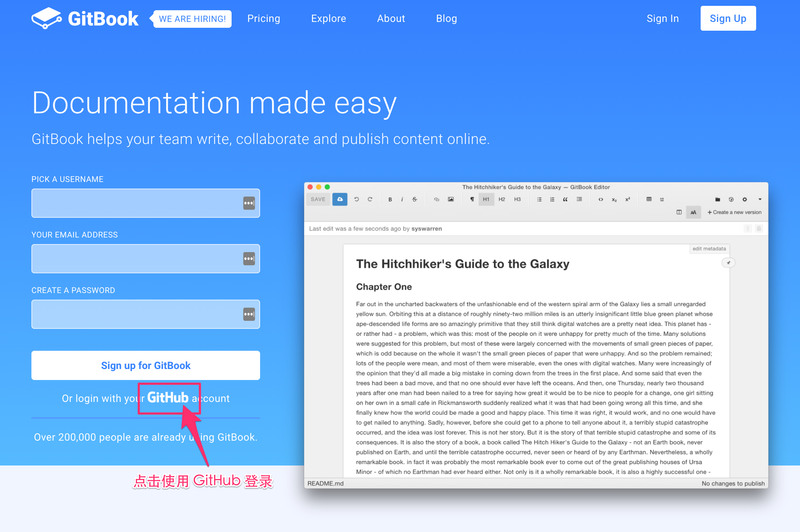The height and width of the screenshot is (532, 800).
Task: Click username syswarren in the last-edit bar
Action: (427, 229)
